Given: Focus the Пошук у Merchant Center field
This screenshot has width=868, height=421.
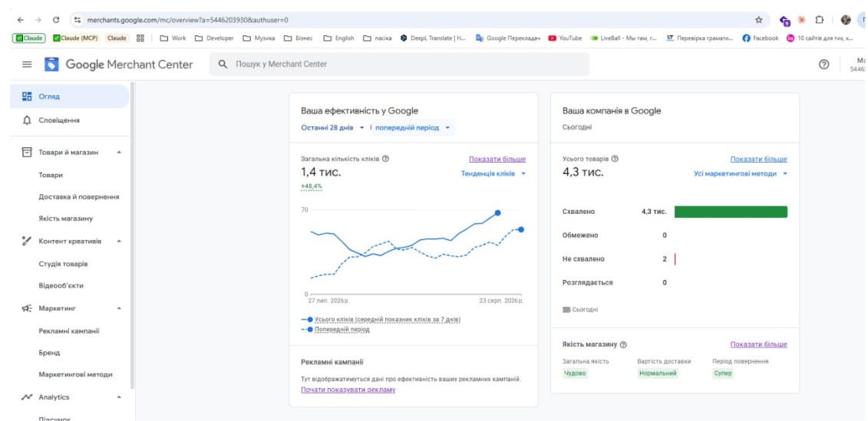Looking at the screenshot, I should click(x=399, y=64).
